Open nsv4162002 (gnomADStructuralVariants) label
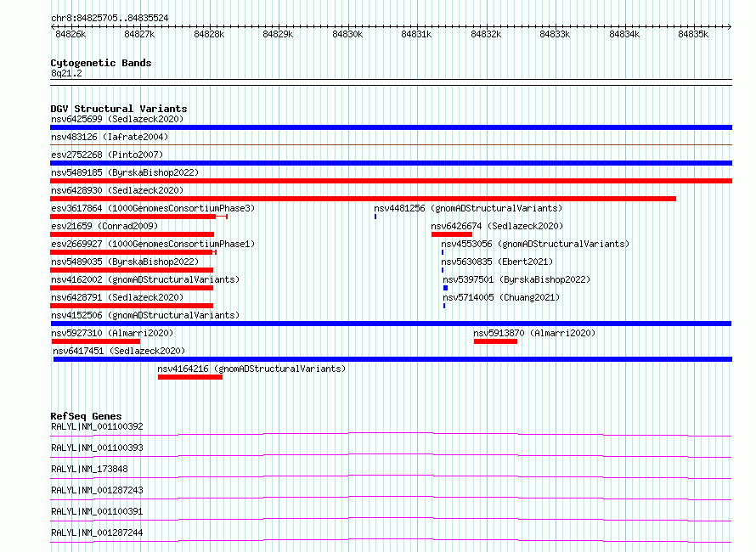756x552 pixels. coord(145,279)
